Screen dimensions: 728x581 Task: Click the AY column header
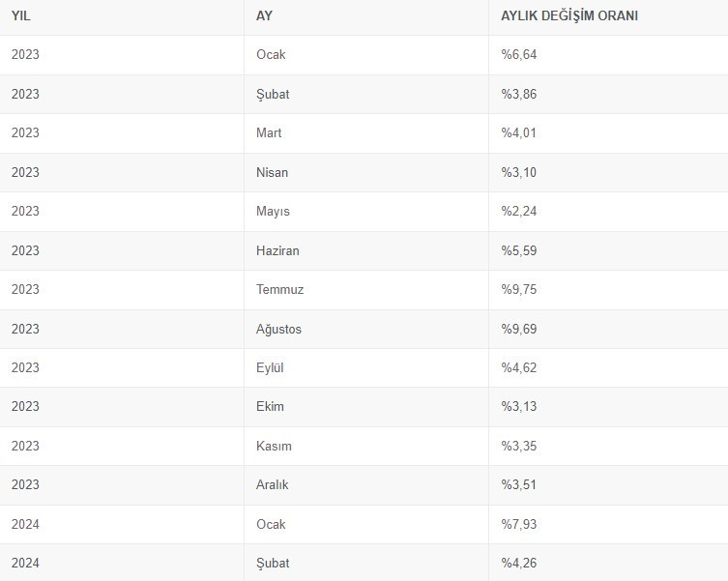[264, 15]
